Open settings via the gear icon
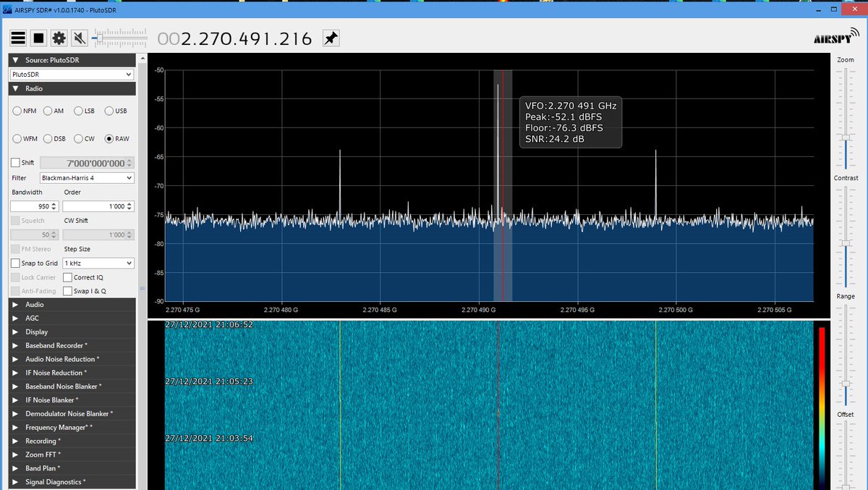This screenshot has height=490, width=868. point(59,38)
